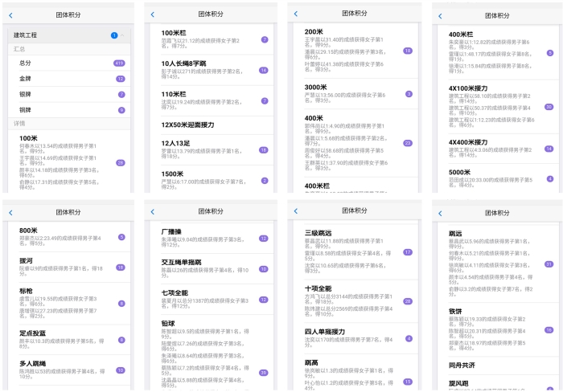Collapse the 建筑工程 section chevron
563x392 pixels.
click(122, 35)
